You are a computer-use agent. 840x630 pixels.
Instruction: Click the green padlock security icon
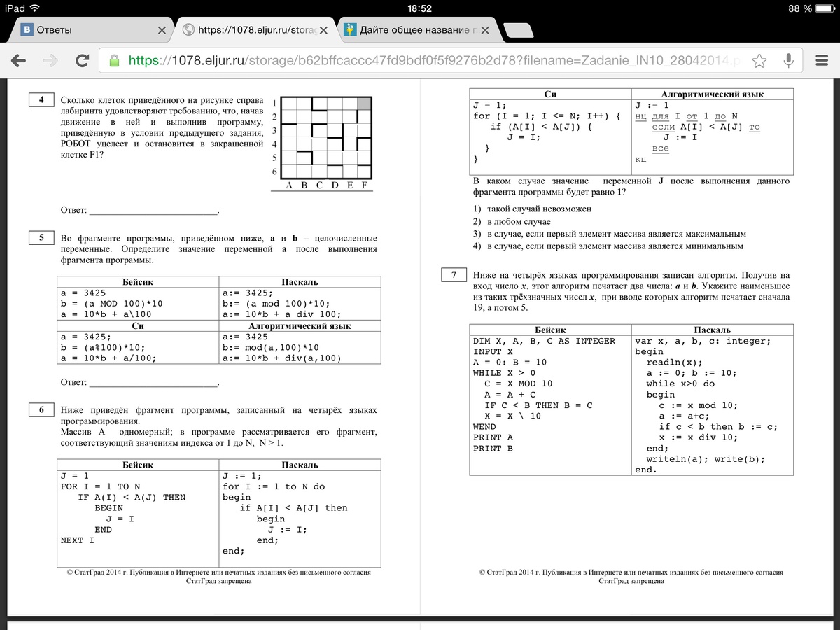click(x=115, y=60)
